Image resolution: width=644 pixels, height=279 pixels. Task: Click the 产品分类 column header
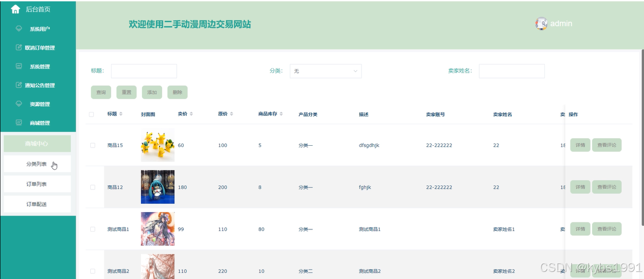308,114
